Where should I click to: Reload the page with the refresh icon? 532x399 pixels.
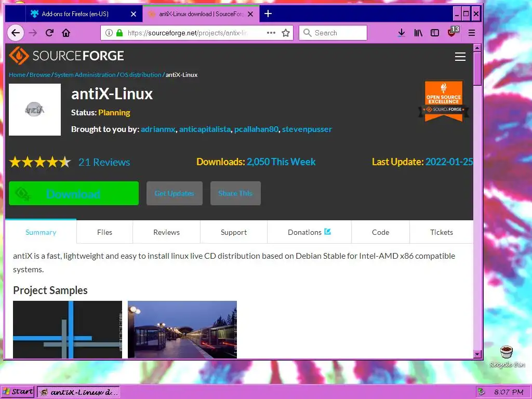49,33
